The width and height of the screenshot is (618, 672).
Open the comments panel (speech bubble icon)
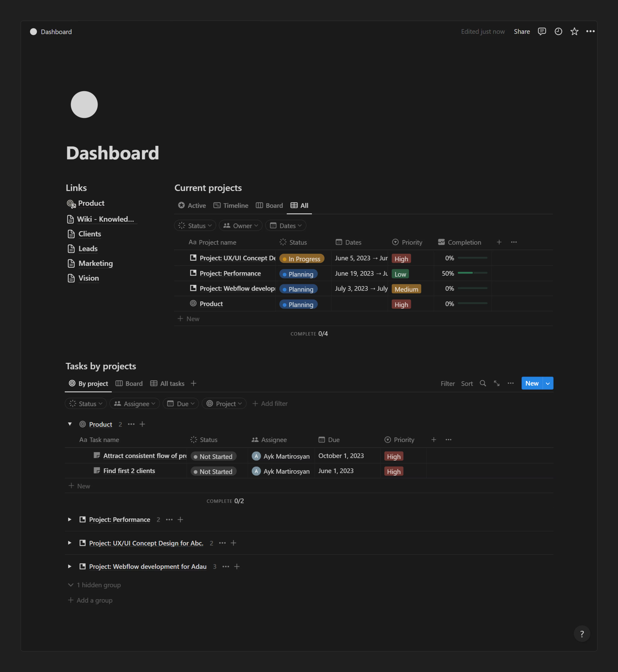pos(542,31)
